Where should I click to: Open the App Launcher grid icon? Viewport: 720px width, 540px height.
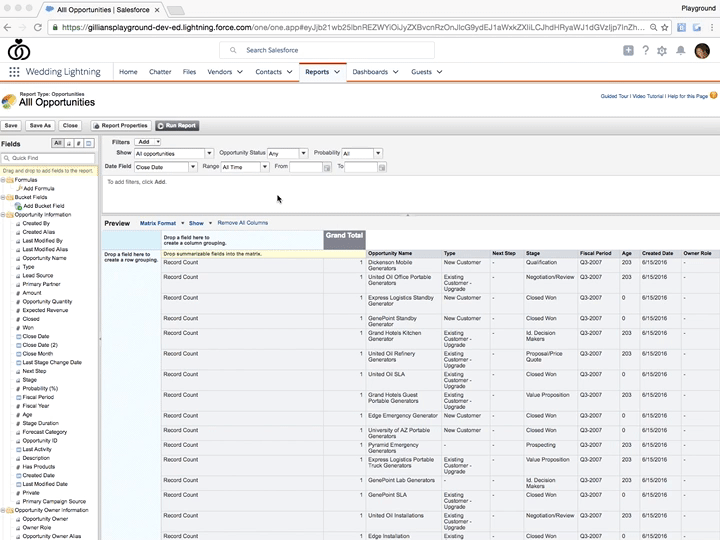pos(14,72)
